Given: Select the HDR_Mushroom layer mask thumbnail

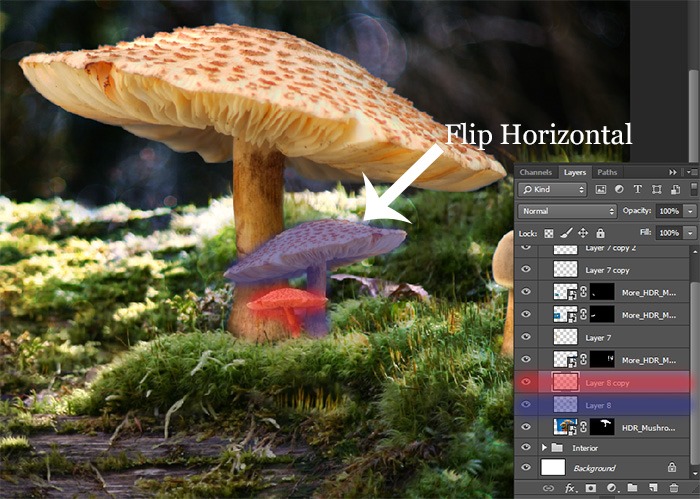Looking at the screenshot, I should click(x=602, y=427).
